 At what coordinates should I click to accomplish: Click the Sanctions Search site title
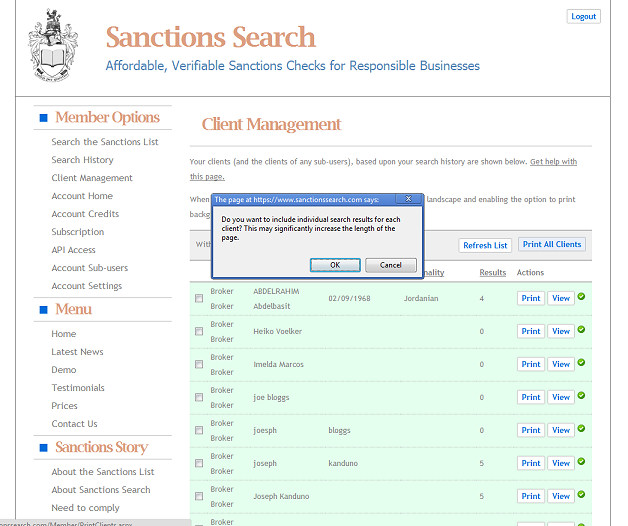[x=211, y=37]
